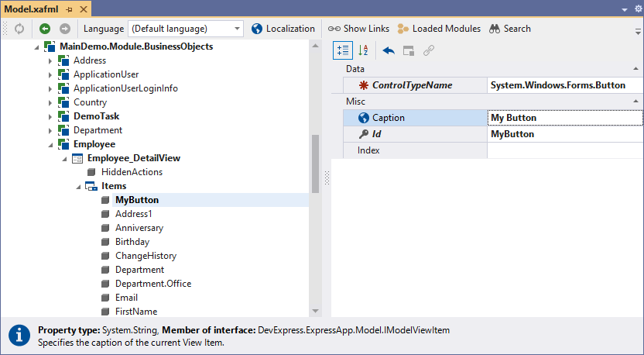Click the chain link icon in property toolbar
644x355 pixels.
point(429,50)
